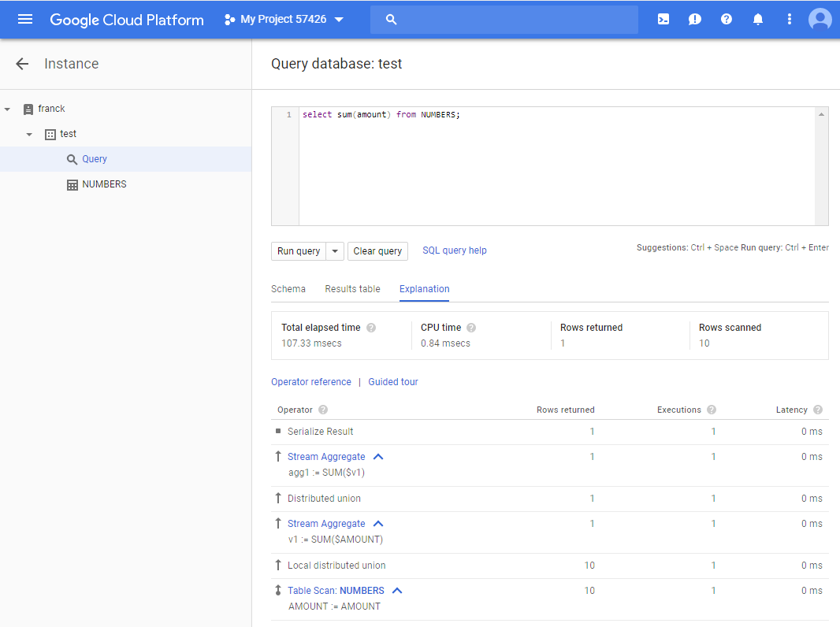Viewport: 840px width, 627px height.
Task: Open the agg1 Stream Aggregate operator link
Action: 326,457
